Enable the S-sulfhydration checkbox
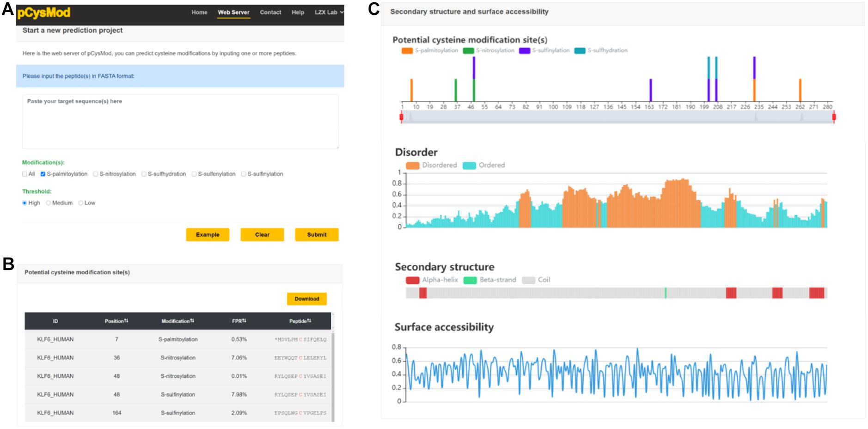 (x=144, y=174)
